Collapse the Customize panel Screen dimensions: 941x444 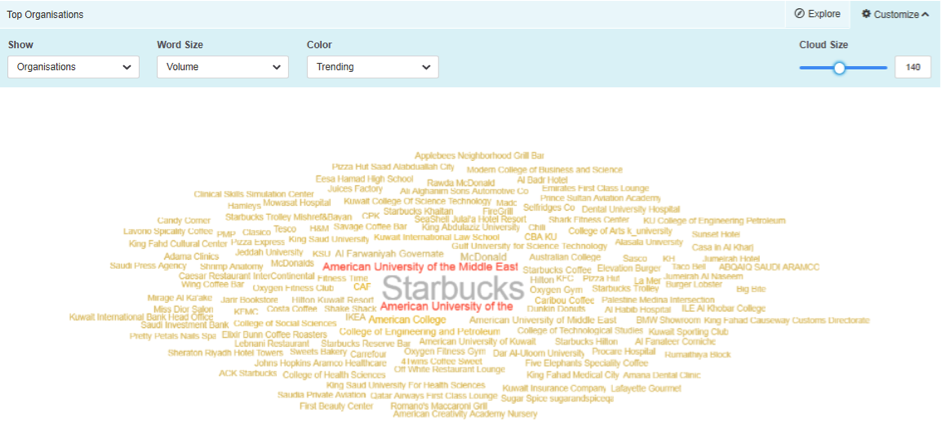click(924, 14)
